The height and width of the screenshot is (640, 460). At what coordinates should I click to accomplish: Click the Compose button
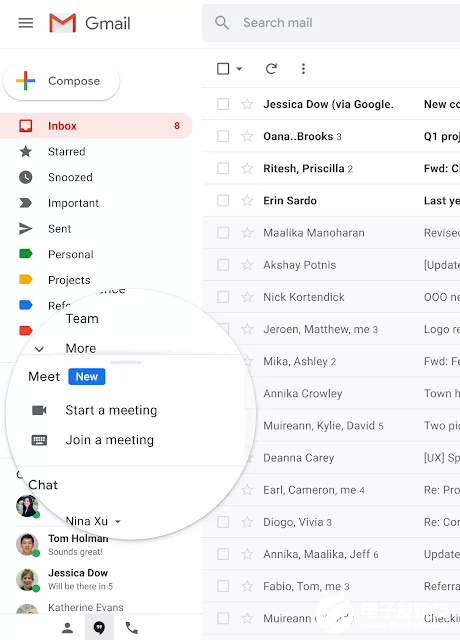pyautogui.click(x=61, y=81)
